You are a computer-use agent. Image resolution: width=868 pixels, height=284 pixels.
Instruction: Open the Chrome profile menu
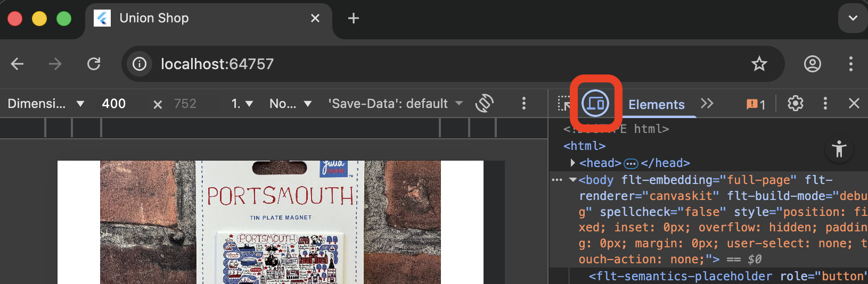(x=813, y=64)
